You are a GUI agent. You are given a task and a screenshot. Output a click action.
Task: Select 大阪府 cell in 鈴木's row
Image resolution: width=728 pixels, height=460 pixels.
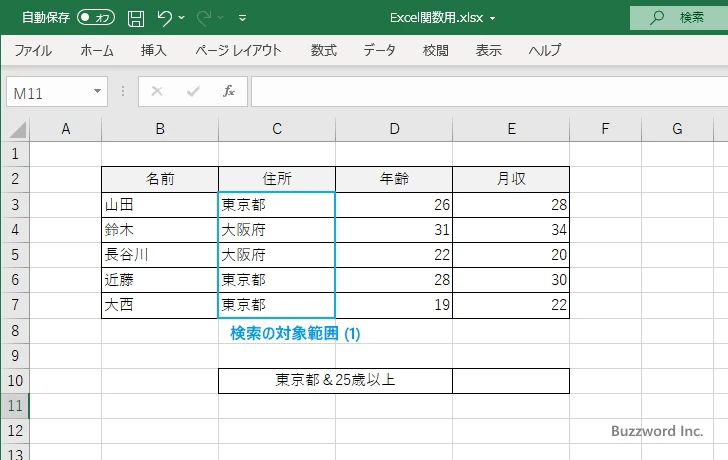(277, 230)
